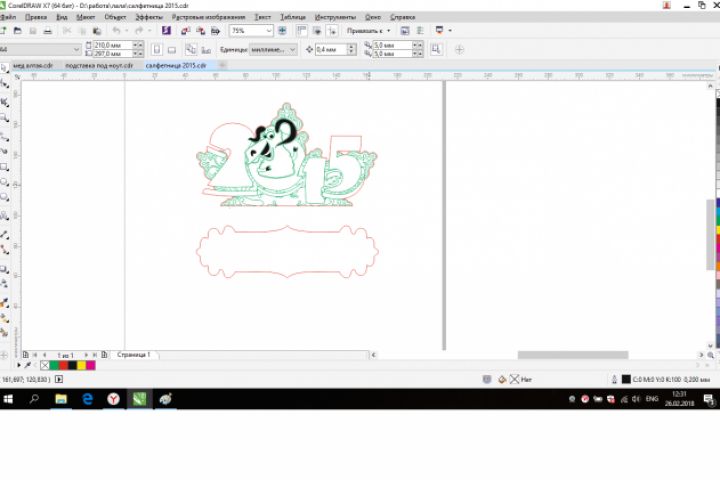720x480 pixels.
Task: Select the Polygon tool
Action: (4, 198)
